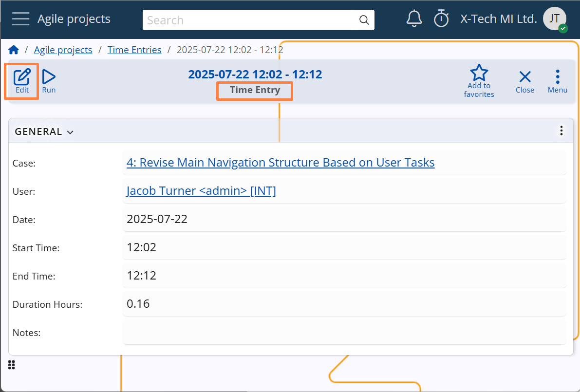The height and width of the screenshot is (392, 580).
Task: Open the JT user avatar menu
Action: tap(554, 19)
